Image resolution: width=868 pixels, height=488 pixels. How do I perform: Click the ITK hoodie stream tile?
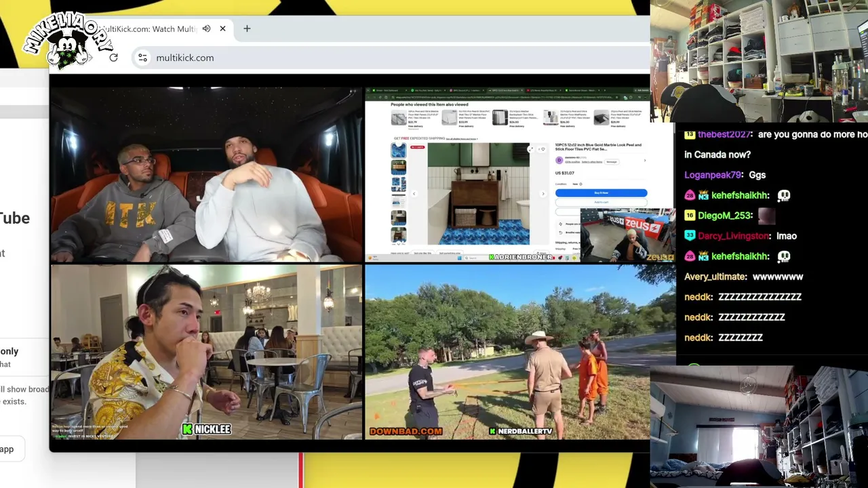[x=206, y=174]
